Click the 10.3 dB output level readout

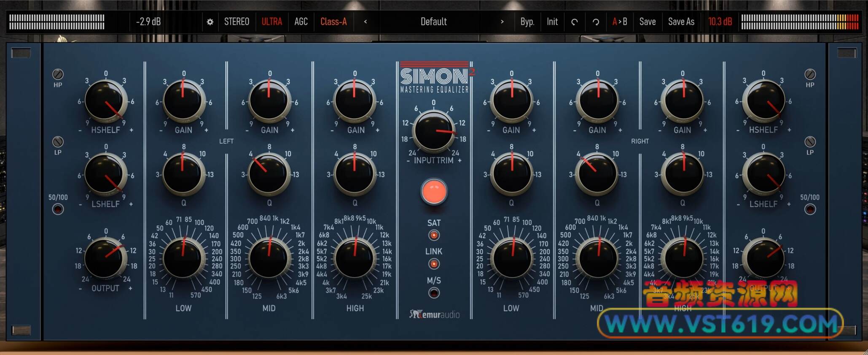(x=720, y=22)
